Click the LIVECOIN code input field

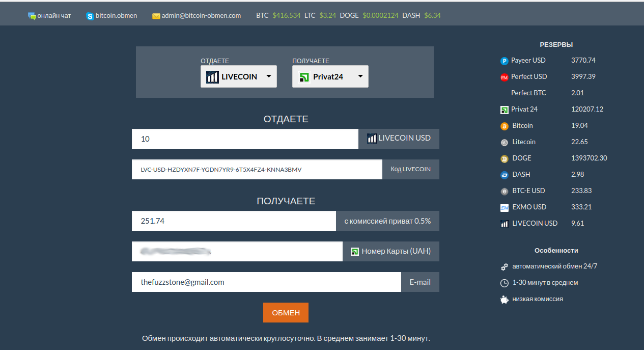(257, 170)
